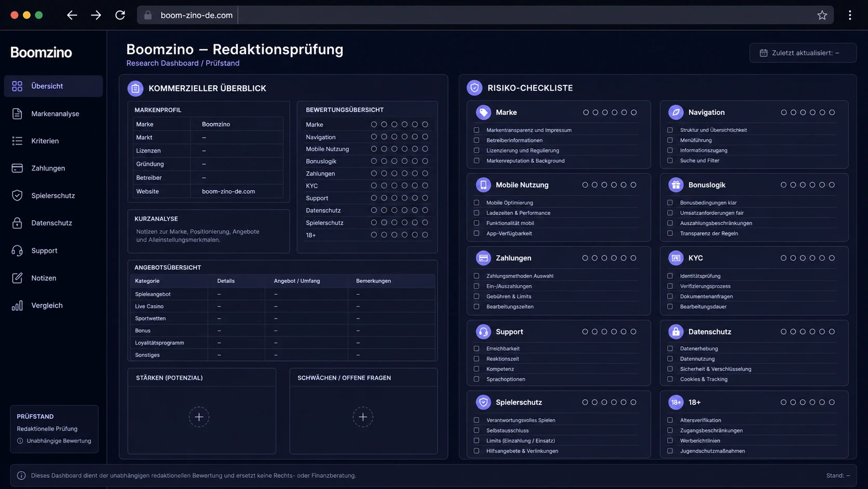
Task: Open Spielerschutz in the sidebar
Action: tap(53, 196)
